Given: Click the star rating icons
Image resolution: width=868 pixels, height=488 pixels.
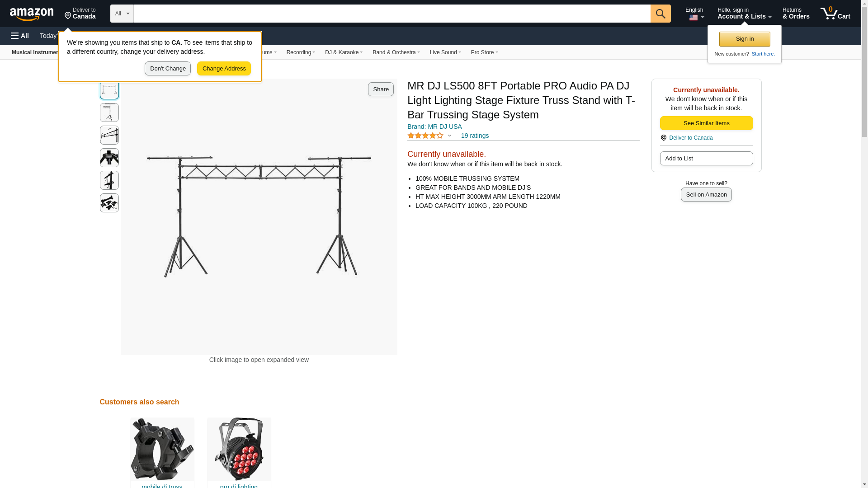Looking at the screenshot, I should coord(425,136).
